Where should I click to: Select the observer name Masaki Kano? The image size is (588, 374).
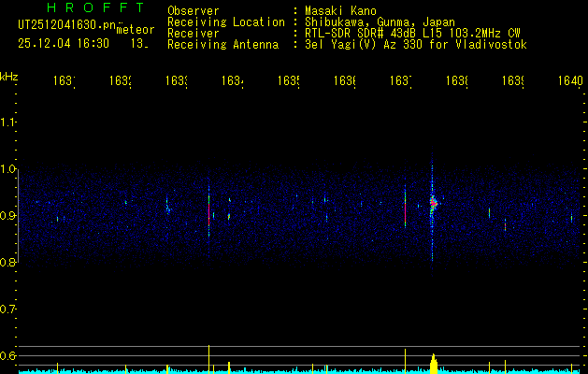(340, 11)
